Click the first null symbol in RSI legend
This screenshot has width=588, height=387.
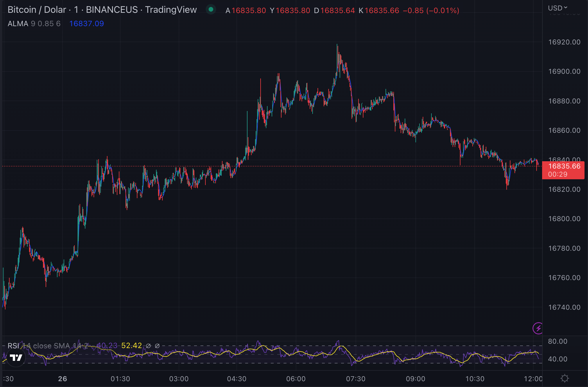click(x=148, y=346)
